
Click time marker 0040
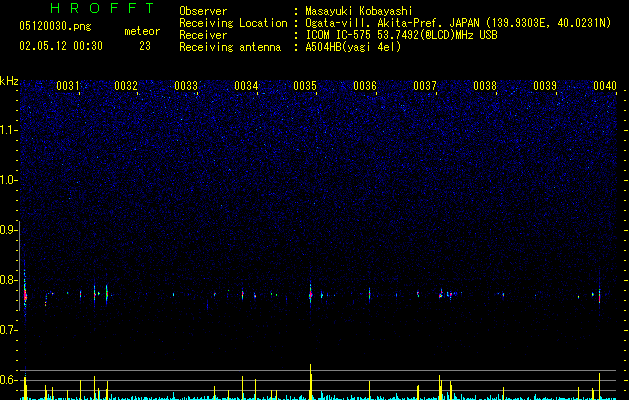point(605,86)
